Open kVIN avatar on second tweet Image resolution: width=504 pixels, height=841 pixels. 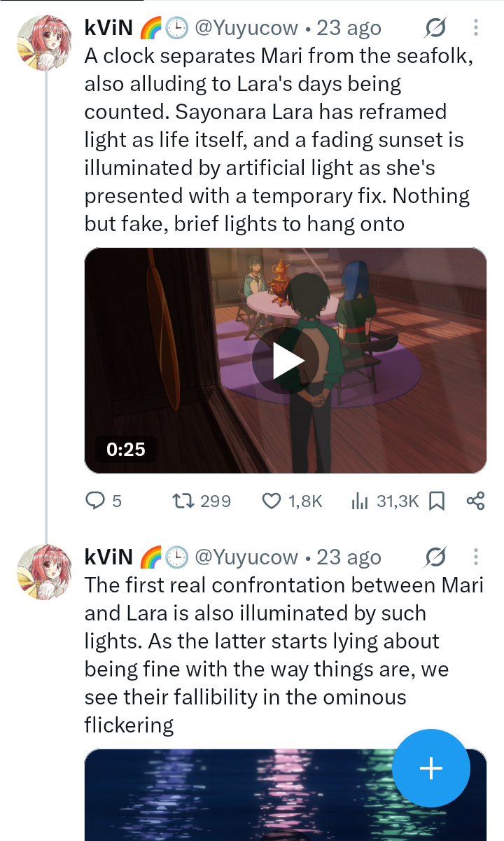click(45, 572)
